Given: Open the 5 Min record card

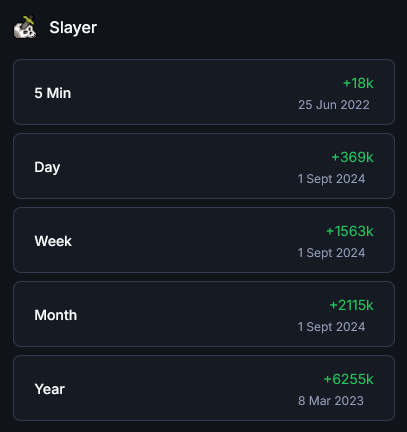Looking at the screenshot, I should click(204, 92).
